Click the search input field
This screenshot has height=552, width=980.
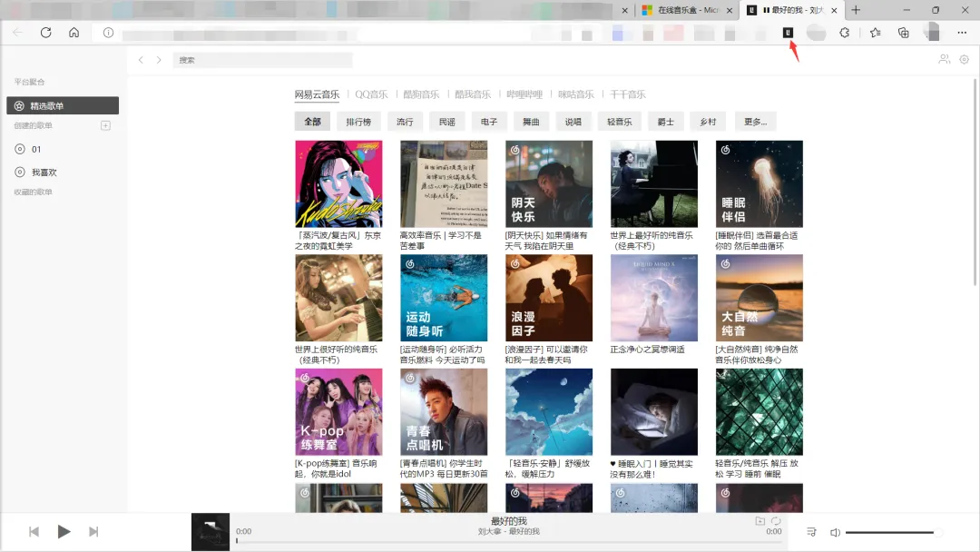[262, 60]
